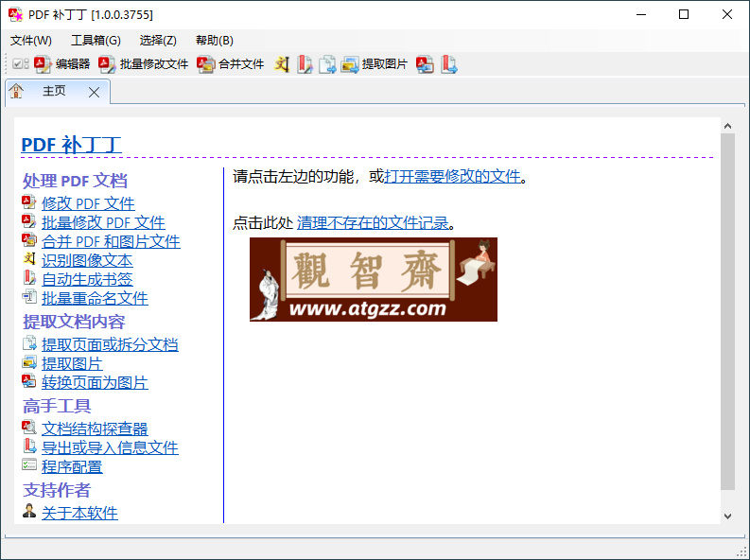Open the 编辑器 editor toolbar button
This screenshot has height=560, width=750.
click(62, 64)
